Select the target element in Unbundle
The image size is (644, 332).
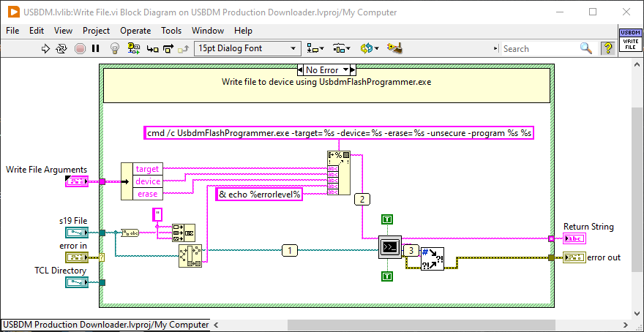(x=147, y=169)
